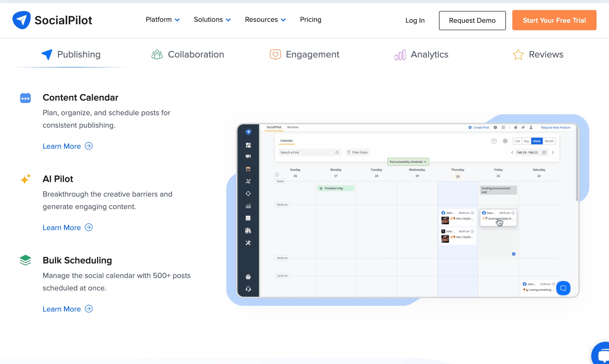The height and width of the screenshot is (364, 609).
Task: Click the posts message icon in preview sidebar
Action: 248,156
